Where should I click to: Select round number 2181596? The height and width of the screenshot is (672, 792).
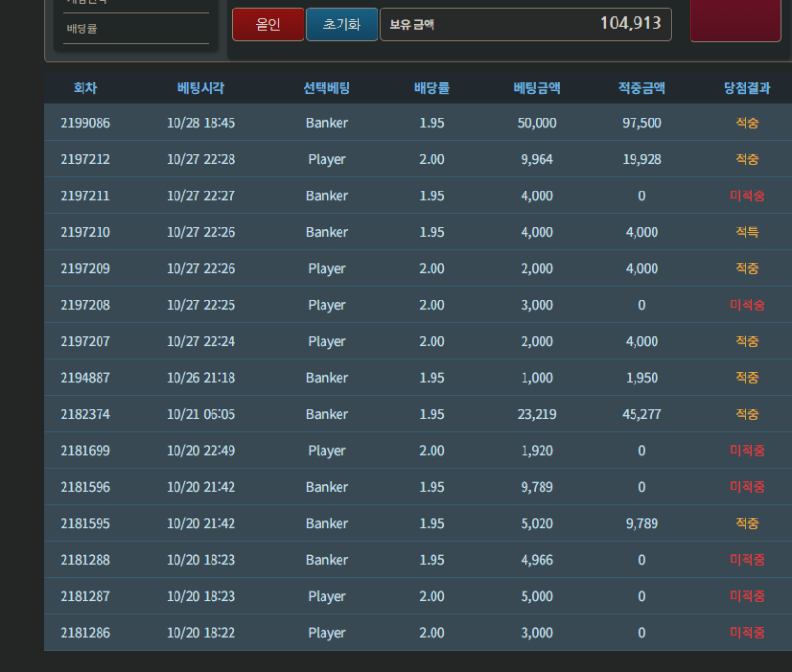click(x=84, y=487)
